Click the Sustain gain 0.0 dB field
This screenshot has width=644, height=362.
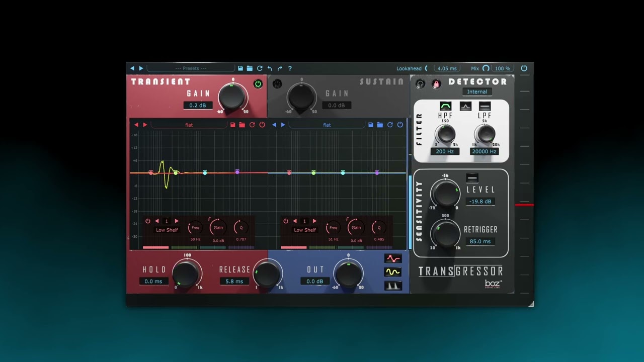[337, 105]
